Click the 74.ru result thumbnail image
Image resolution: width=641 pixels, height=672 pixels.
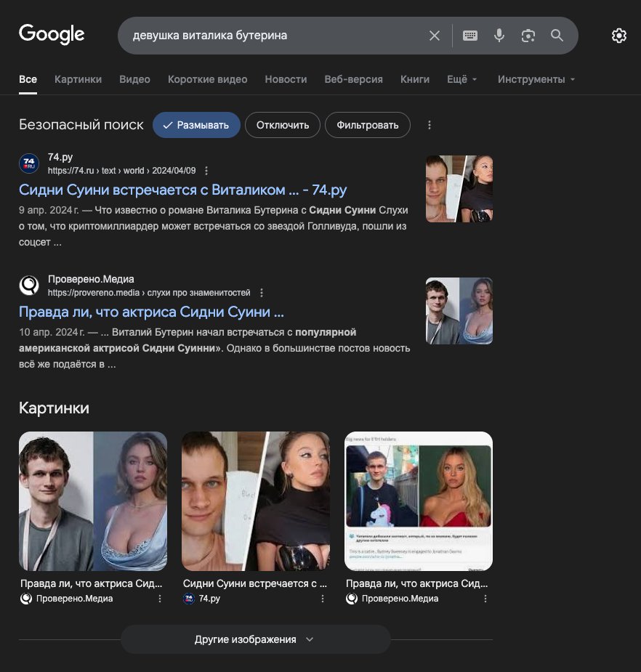pyautogui.click(x=459, y=189)
